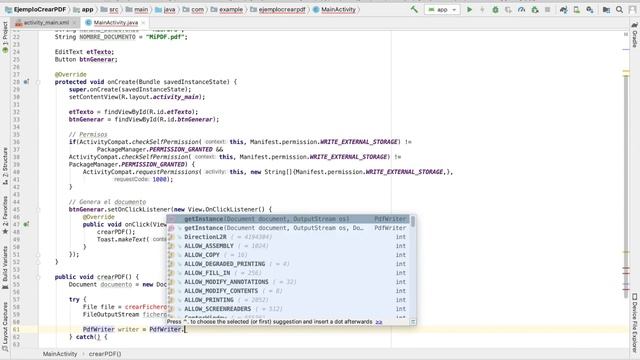Open the Device File Explorer panel
Viewport: 640px width, 360px height.
pos(635,322)
